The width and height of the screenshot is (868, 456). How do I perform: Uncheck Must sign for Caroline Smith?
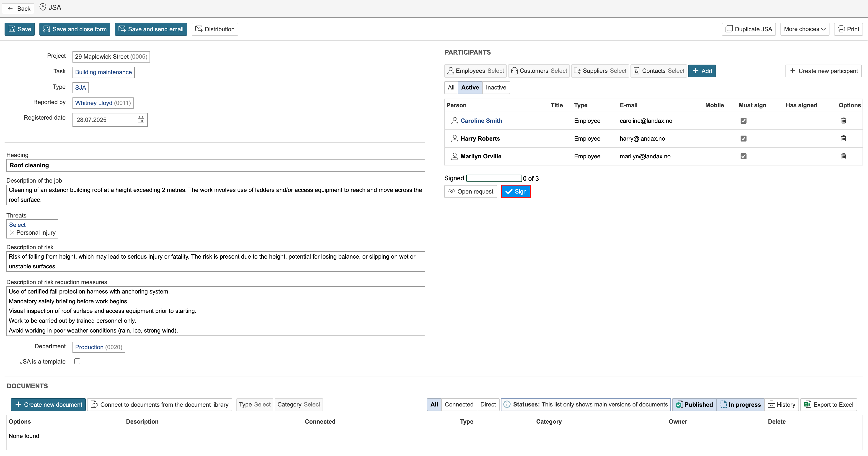pyautogui.click(x=743, y=121)
